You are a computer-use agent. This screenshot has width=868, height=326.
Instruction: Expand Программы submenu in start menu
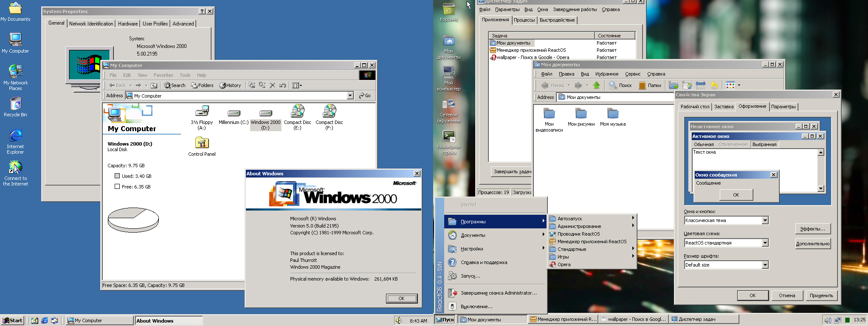pyautogui.click(x=496, y=222)
